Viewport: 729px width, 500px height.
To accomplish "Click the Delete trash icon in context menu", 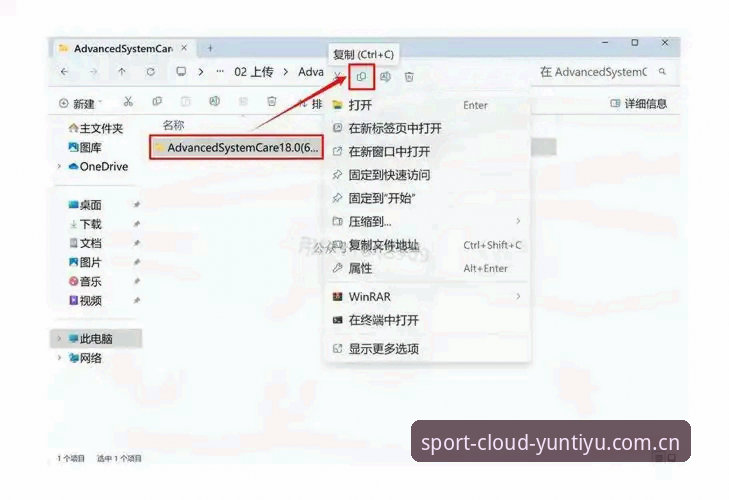I will click(x=409, y=77).
